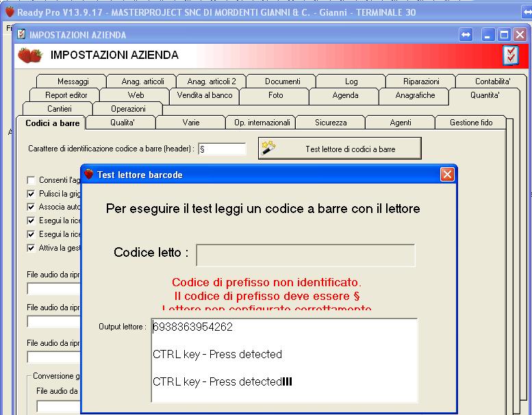This screenshot has width=532, height=415.
Task: Click the strawberry icon in Test lettore barcode title
Action: 89,175
